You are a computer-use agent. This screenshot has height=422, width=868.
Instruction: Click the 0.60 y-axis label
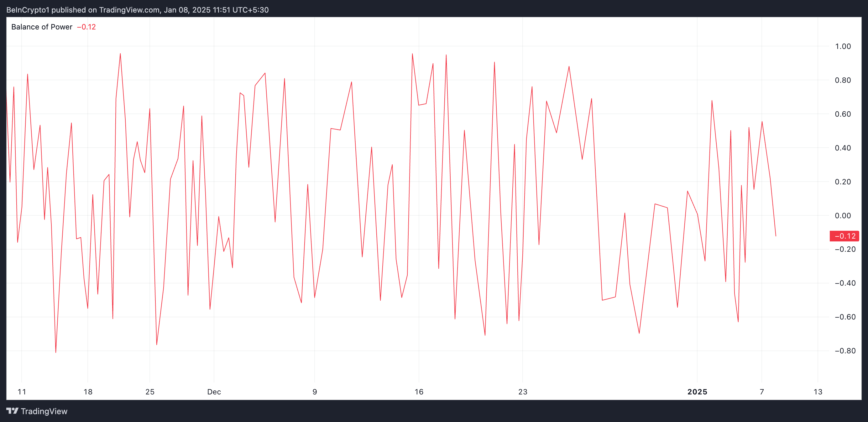[843, 114]
